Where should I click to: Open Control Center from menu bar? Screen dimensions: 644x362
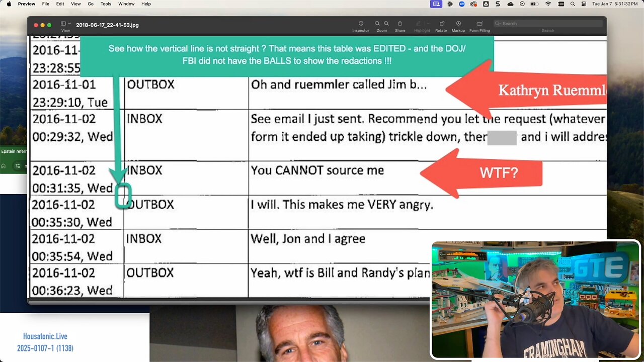click(x=584, y=4)
